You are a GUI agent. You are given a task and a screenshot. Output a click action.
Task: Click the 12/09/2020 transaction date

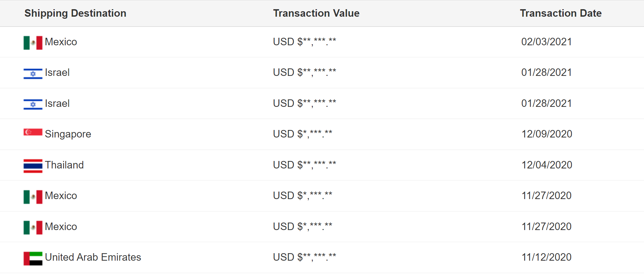pyautogui.click(x=547, y=134)
